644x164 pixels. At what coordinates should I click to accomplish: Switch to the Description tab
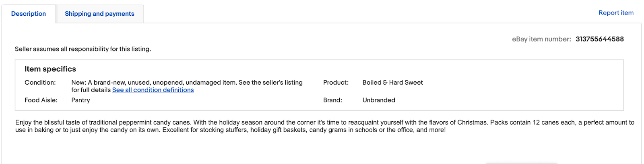(x=29, y=14)
